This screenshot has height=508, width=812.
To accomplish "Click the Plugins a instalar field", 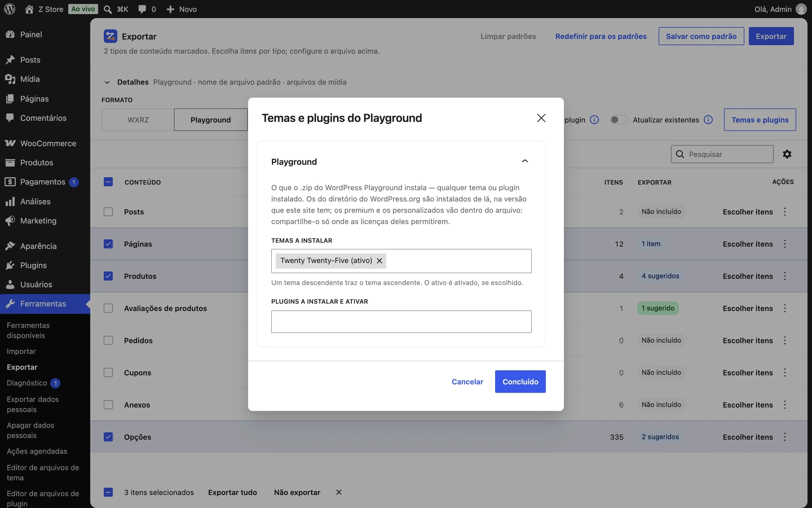I will tap(401, 321).
